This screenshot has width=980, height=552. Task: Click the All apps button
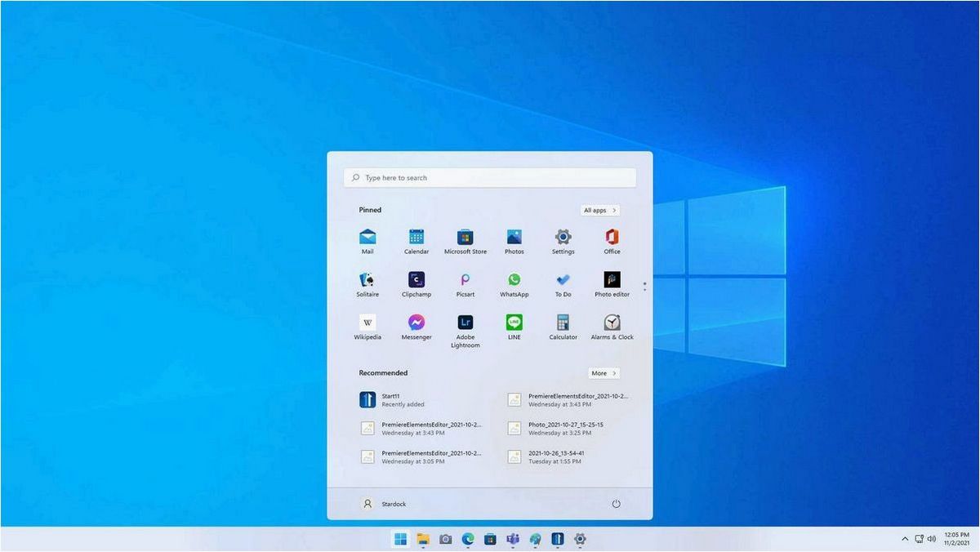[600, 210]
